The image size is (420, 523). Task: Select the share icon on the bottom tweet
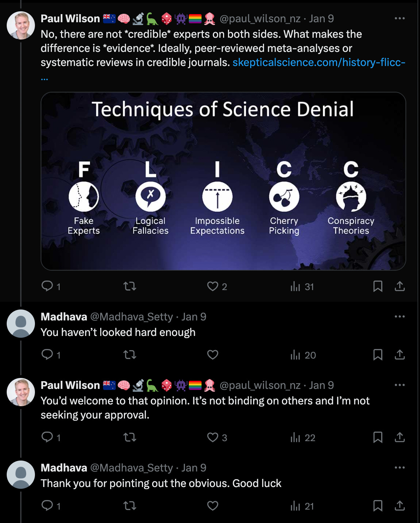(x=399, y=506)
